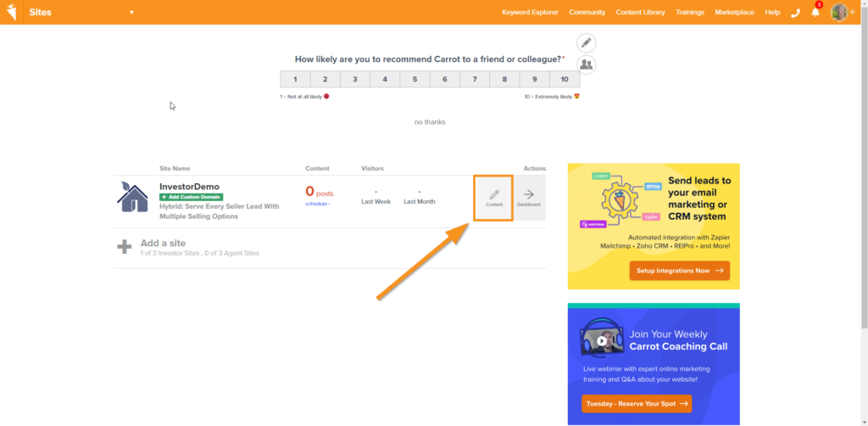The height and width of the screenshot is (426, 868).
Task: Click the 'Site Name' column header
Action: 175,168
